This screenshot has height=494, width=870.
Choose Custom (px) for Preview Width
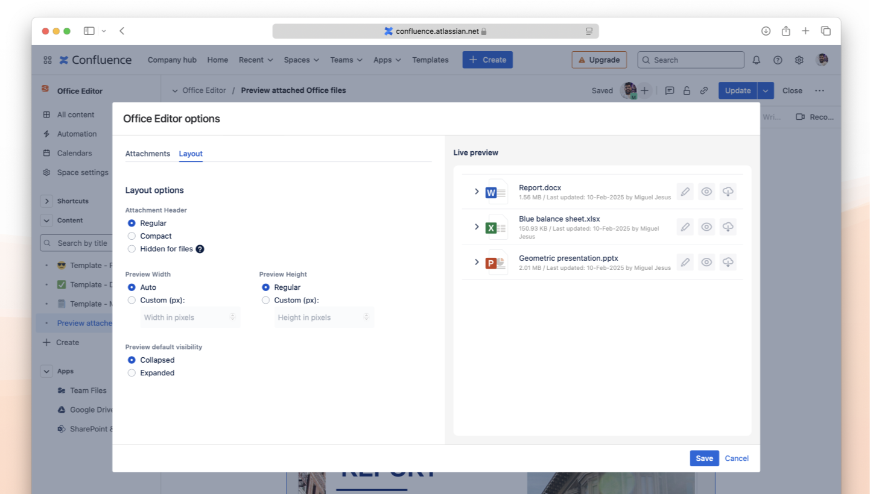132,300
